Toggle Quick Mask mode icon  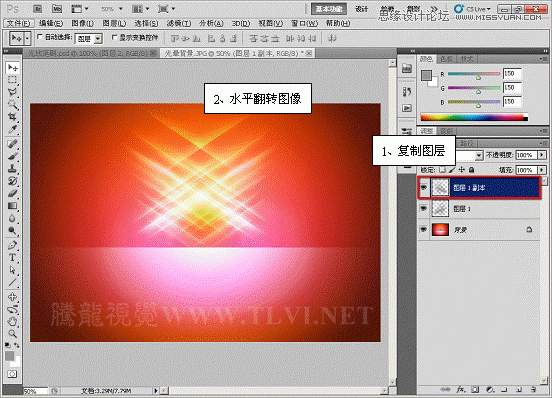pos(12,374)
